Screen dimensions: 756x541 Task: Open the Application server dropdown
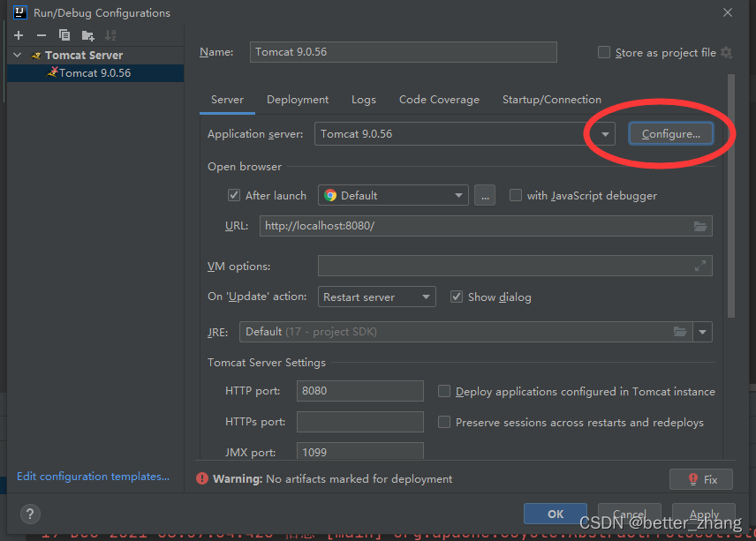pos(605,134)
